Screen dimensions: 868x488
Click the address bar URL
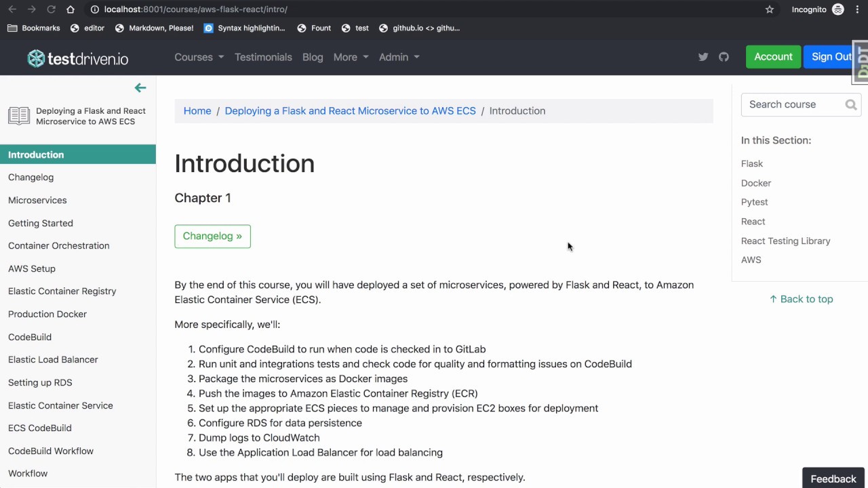[x=195, y=9]
